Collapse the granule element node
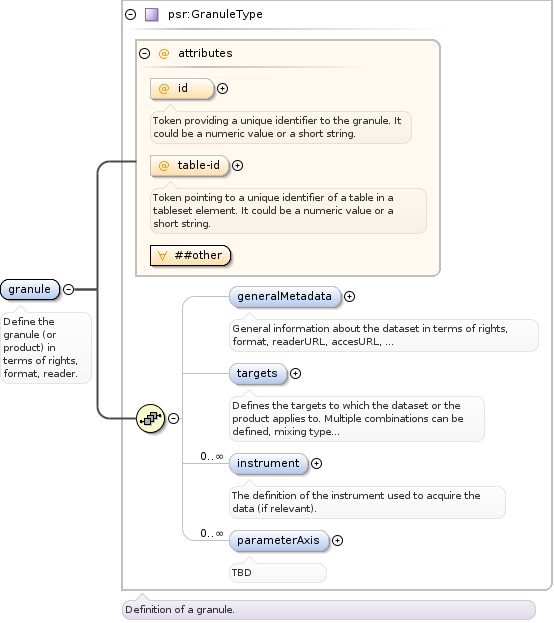 (x=68, y=290)
